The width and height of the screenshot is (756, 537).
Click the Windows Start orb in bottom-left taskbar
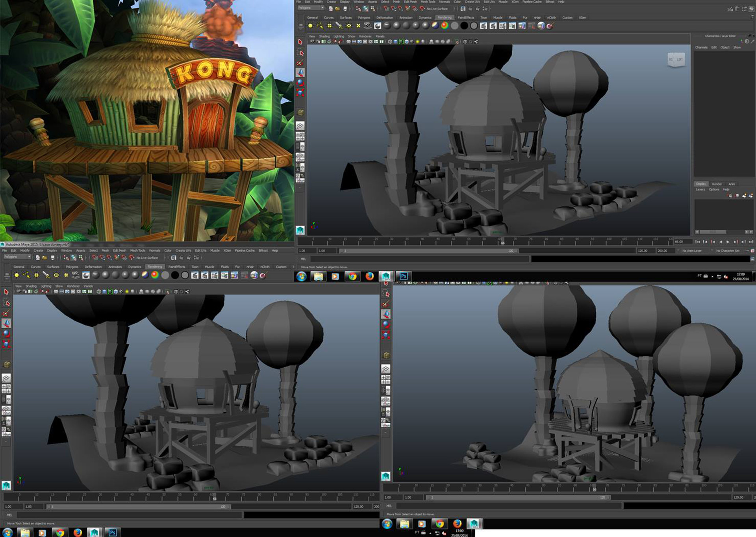[x=7, y=533]
